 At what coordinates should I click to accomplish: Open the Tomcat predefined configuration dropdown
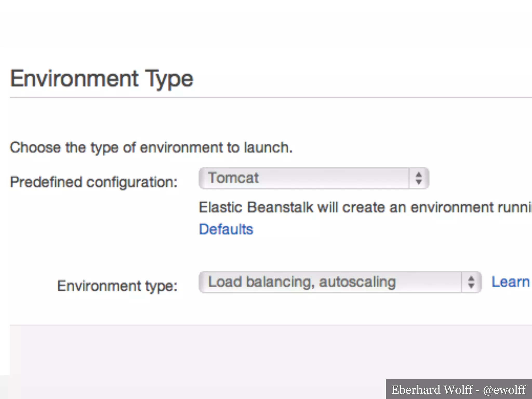pos(304,178)
